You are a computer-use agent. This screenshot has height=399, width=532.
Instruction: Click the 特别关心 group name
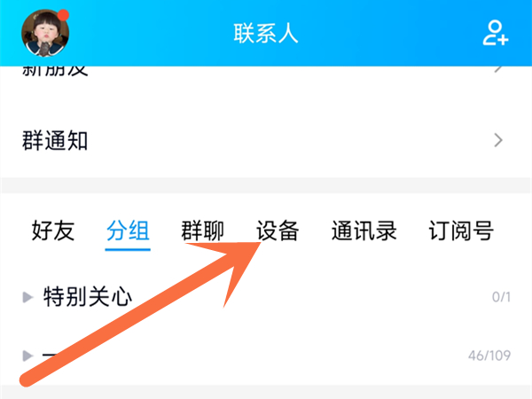[88, 297]
